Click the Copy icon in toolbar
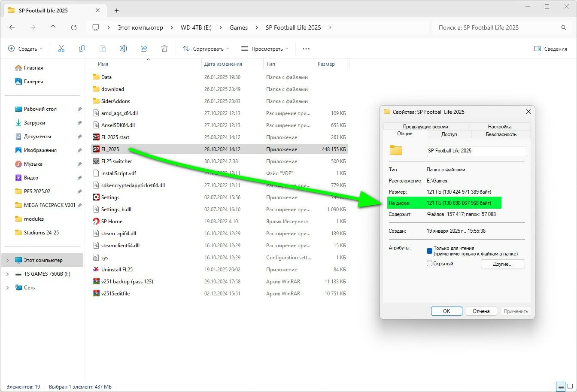The image size is (577, 392). click(x=82, y=49)
